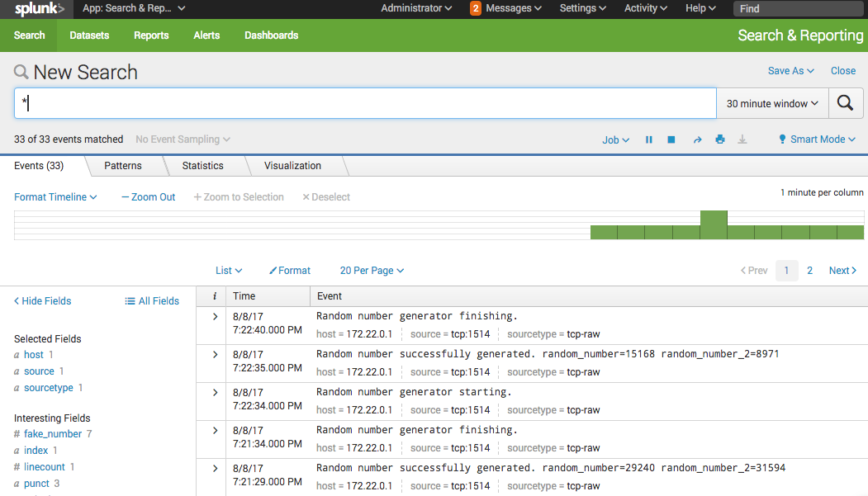This screenshot has width=868, height=496.
Task: Open the orange Messages notification badge
Action: coord(476,8)
